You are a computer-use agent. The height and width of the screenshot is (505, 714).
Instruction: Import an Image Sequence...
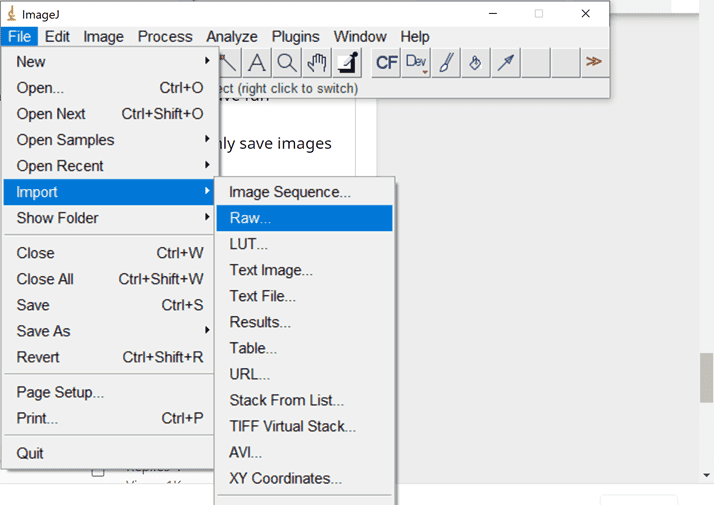pyautogui.click(x=304, y=192)
